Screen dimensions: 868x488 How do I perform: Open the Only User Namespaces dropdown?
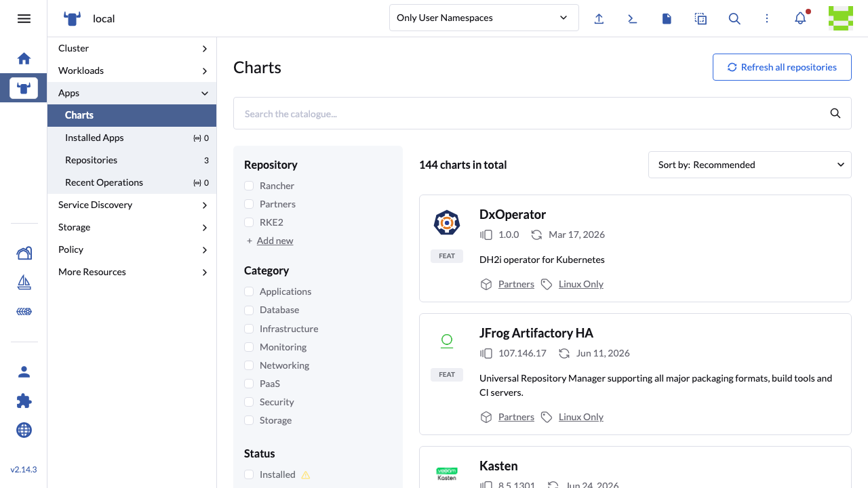484,18
